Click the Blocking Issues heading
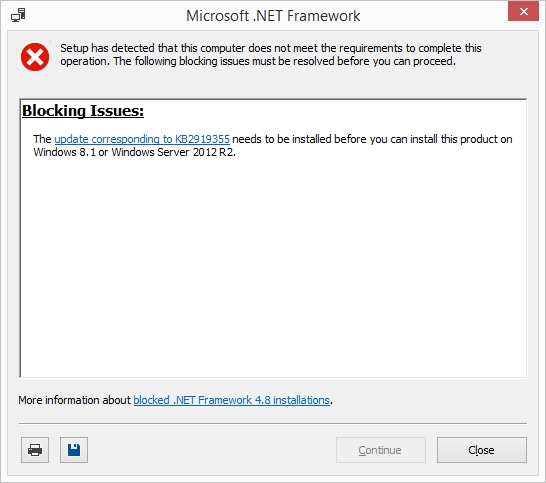The image size is (546, 483). pos(83,111)
